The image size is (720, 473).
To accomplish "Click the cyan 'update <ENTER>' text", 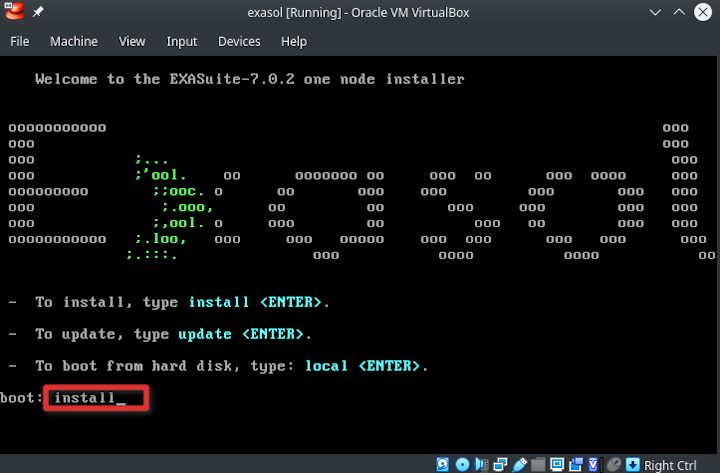I will [x=241, y=334].
